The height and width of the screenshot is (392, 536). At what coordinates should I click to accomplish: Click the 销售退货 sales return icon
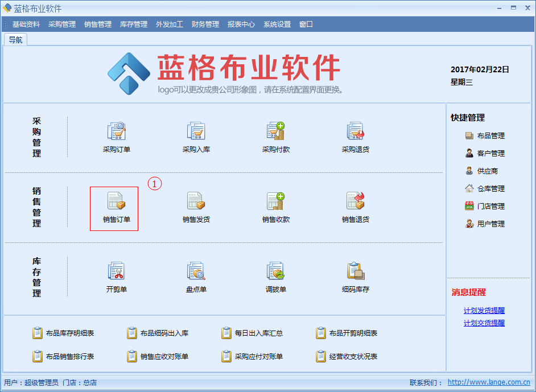click(355, 202)
